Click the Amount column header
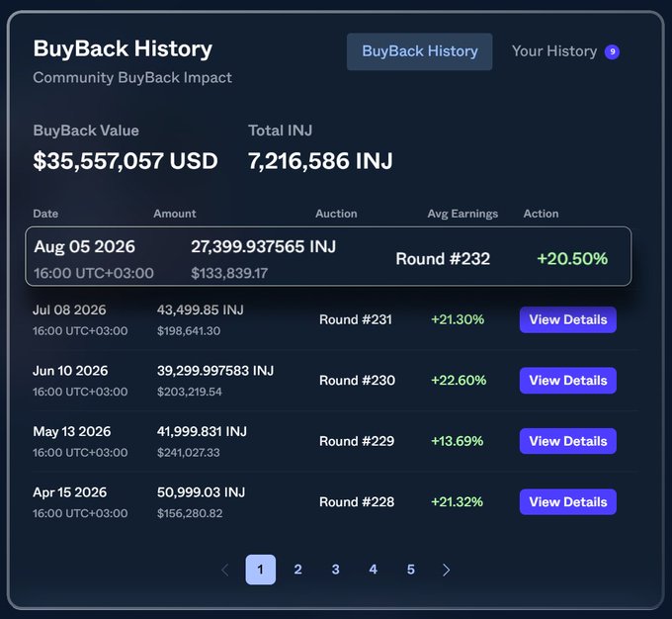 175,214
